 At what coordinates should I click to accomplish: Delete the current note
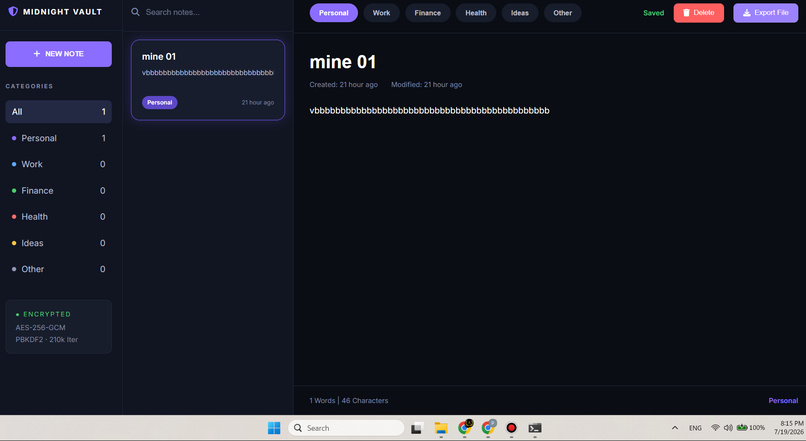(x=699, y=13)
